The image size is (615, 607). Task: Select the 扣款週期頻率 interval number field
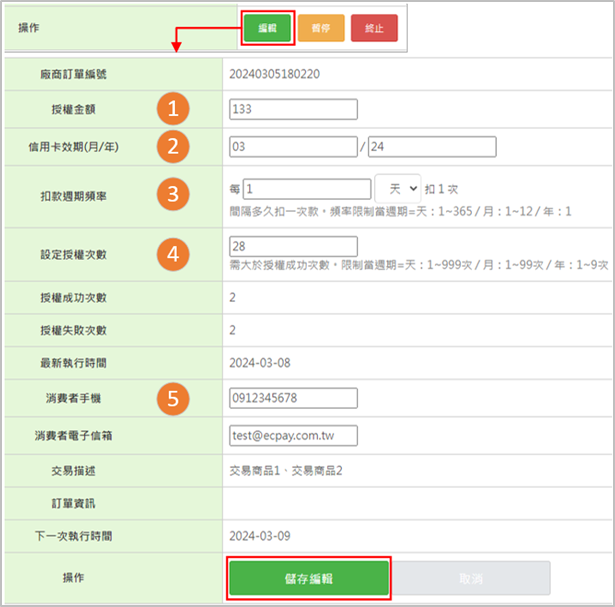pos(306,188)
